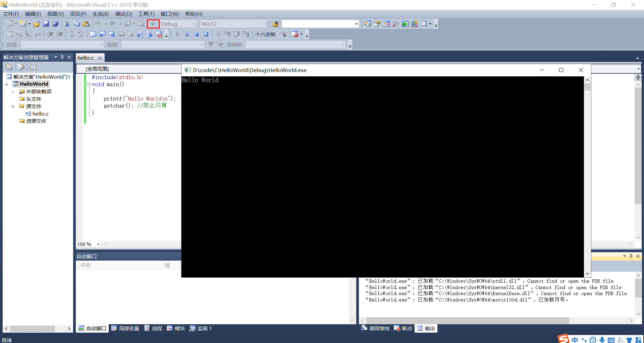Show Next Statement yellow arrow icon

[218, 34]
